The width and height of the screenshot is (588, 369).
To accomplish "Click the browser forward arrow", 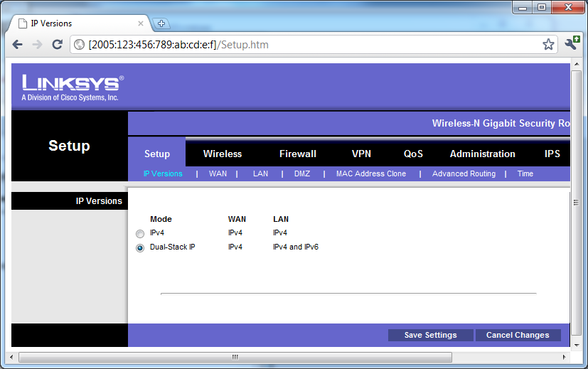I will coord(37,45).
